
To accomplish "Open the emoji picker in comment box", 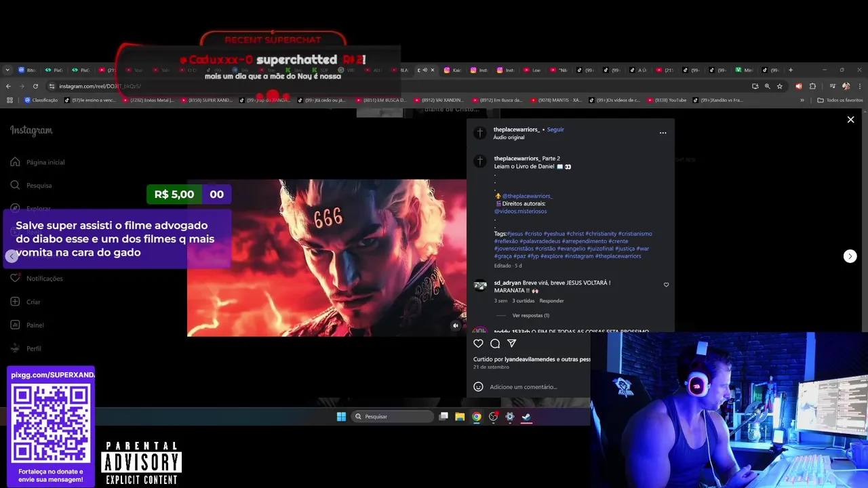I will [x=478, y=386].
